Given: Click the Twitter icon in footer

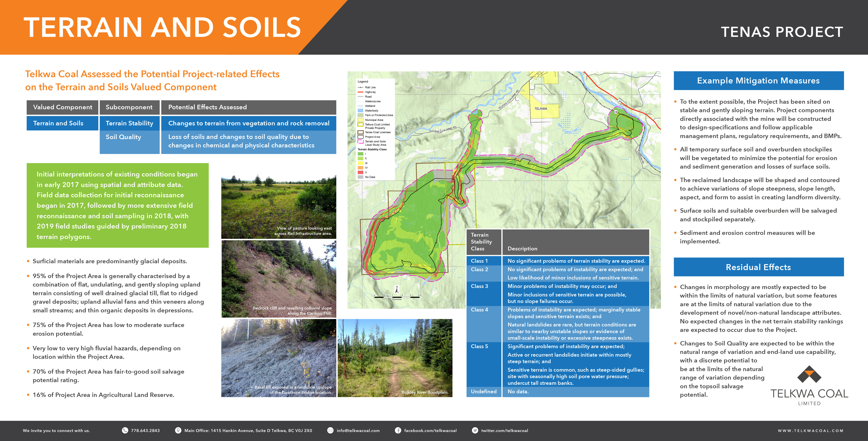Looking at the screenshot, I should [475, 430].
